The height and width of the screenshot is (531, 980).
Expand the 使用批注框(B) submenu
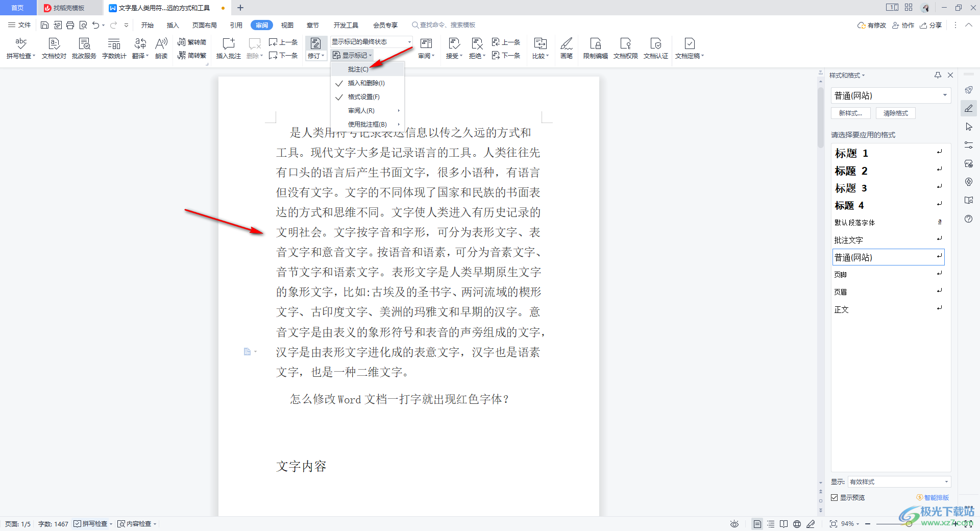tap(367, 124)
